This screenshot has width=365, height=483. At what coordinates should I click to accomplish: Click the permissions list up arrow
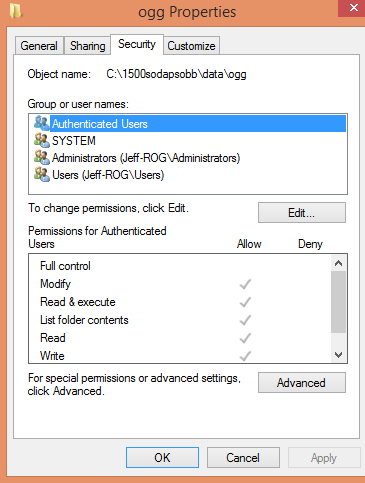339,263
